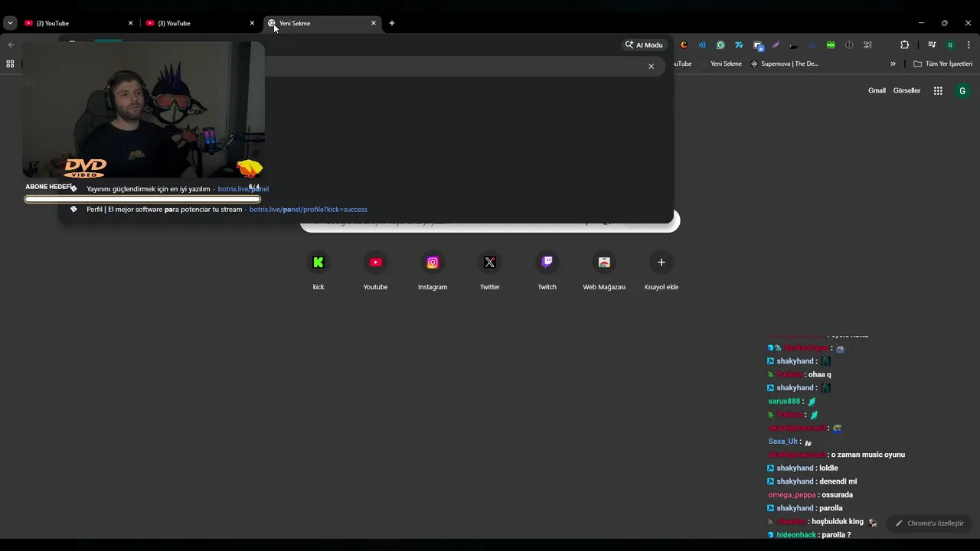Click chat username Sasa_Uh
The height and width of the screenshot is (551, 980).
[783, 442]
